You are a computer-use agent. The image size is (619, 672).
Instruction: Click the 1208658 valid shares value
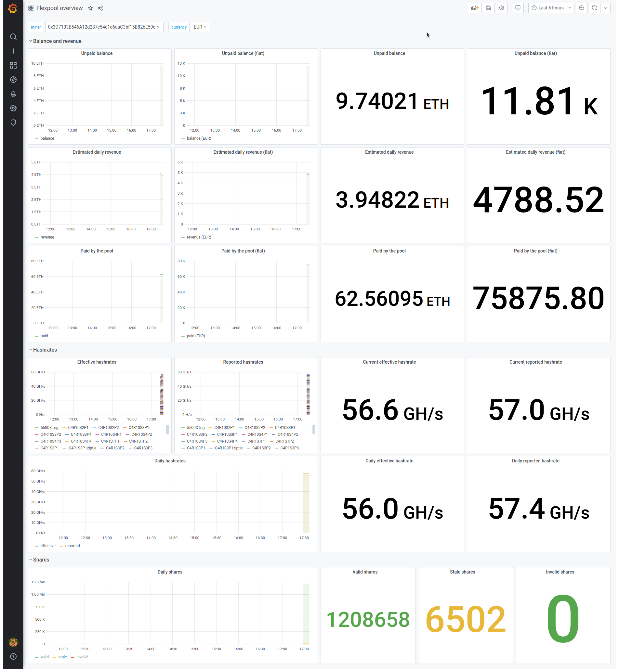[368, 620]
